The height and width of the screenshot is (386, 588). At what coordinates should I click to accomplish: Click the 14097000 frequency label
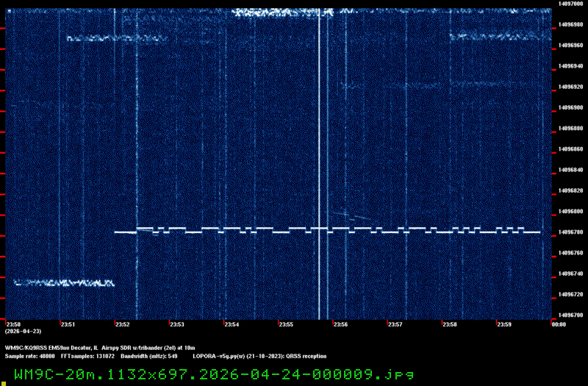coord(570,4)
